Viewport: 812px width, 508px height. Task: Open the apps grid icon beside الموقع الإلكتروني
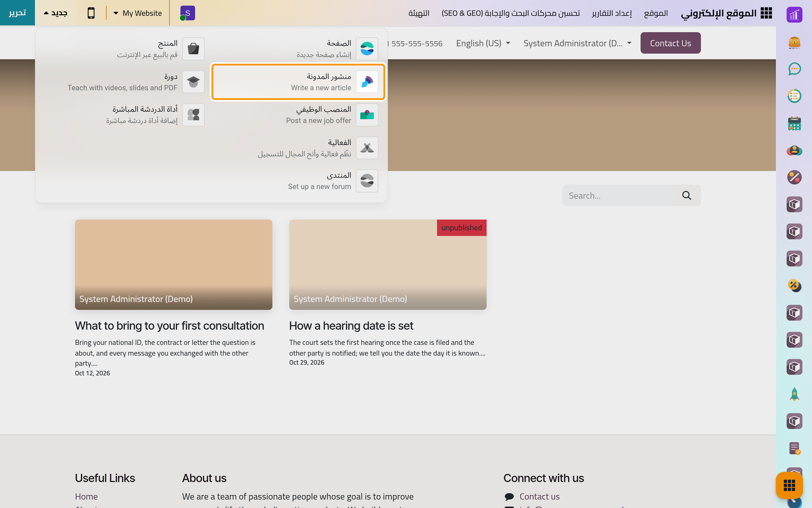click(766, 13)
